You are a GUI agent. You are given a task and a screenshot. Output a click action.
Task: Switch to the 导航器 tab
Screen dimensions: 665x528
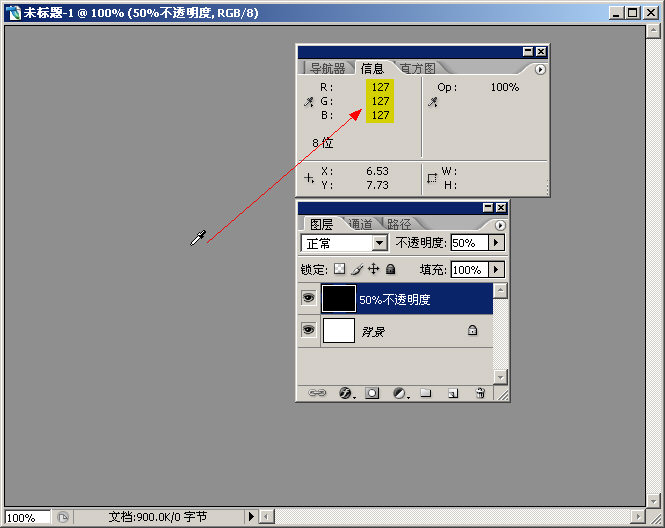327,68
